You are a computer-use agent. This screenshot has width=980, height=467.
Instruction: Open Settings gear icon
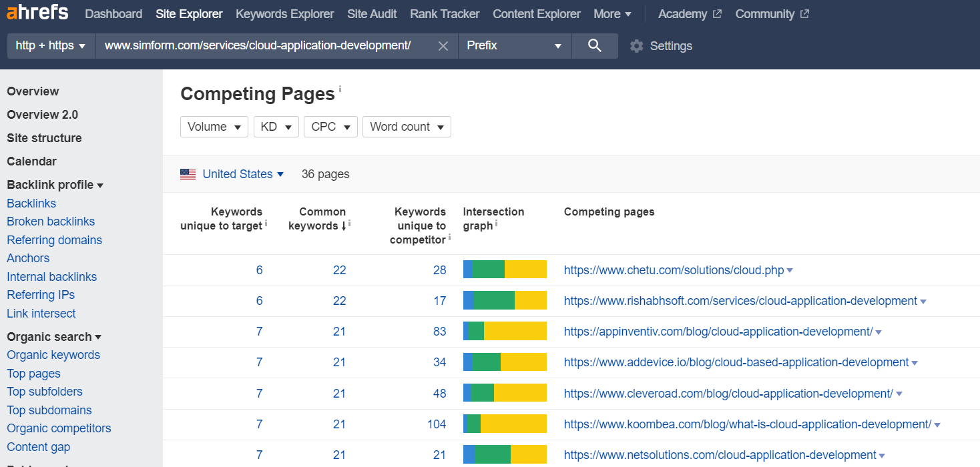pos(636,46)
